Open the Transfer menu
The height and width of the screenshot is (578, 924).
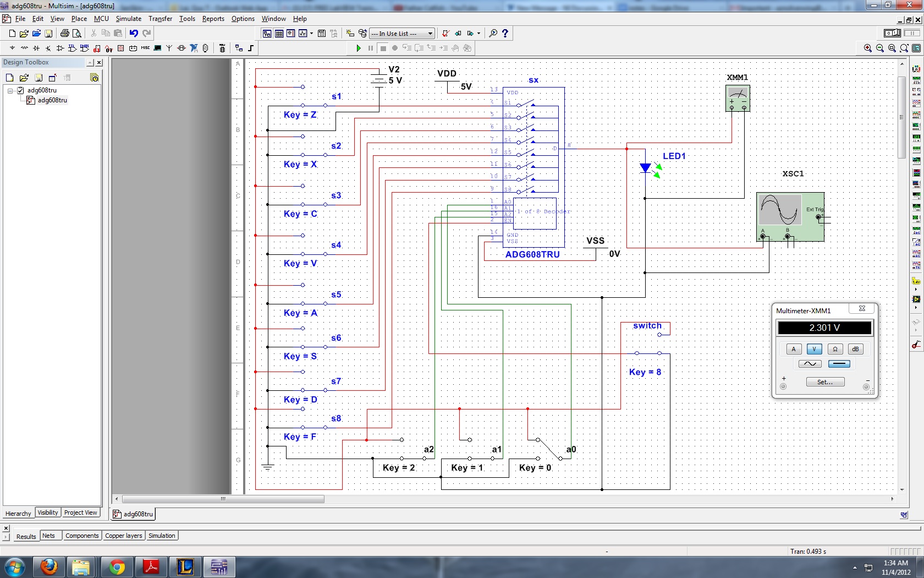[x=161, y=19]
